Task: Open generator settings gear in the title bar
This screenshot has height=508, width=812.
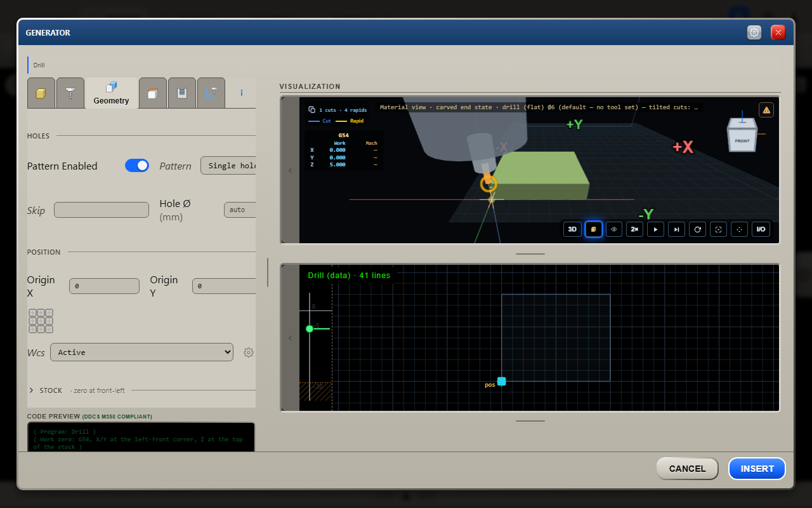Action: coord(754,32)
